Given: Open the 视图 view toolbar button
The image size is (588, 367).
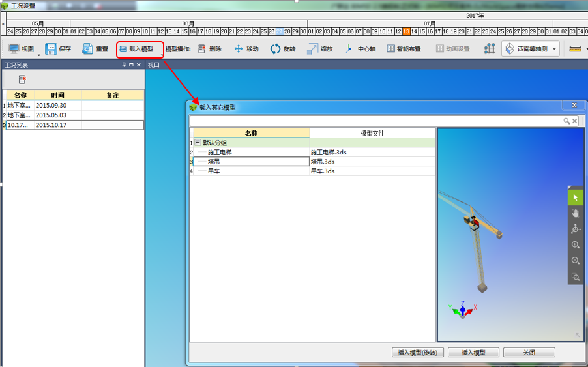Looking at the screenshot, I should tap(21, 49).
